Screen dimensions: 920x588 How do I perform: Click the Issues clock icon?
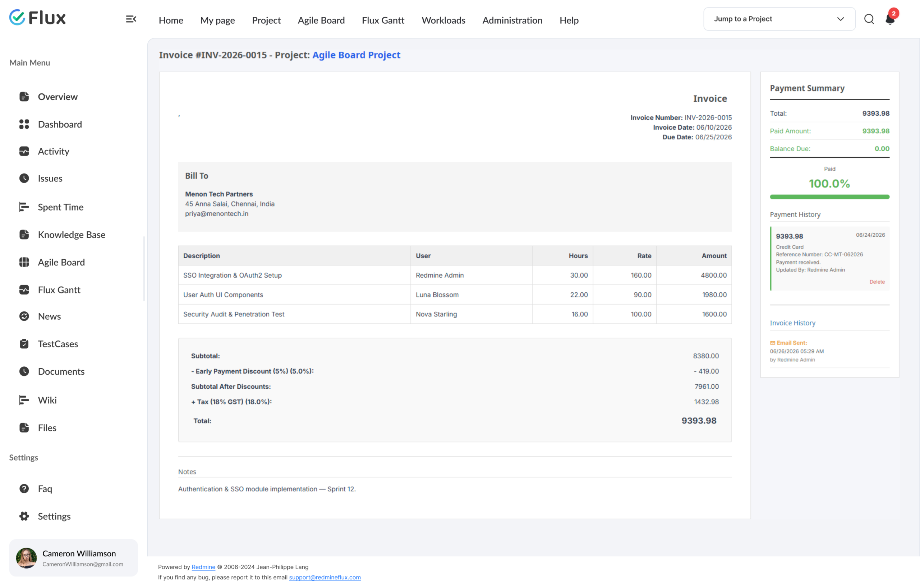click(24, 178)
